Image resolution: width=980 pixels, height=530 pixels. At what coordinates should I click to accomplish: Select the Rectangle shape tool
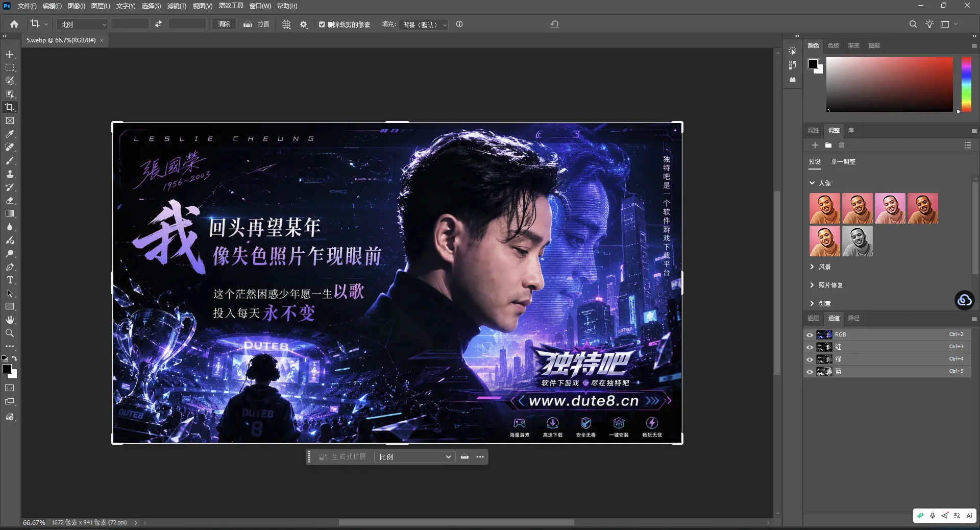[10, 306]
